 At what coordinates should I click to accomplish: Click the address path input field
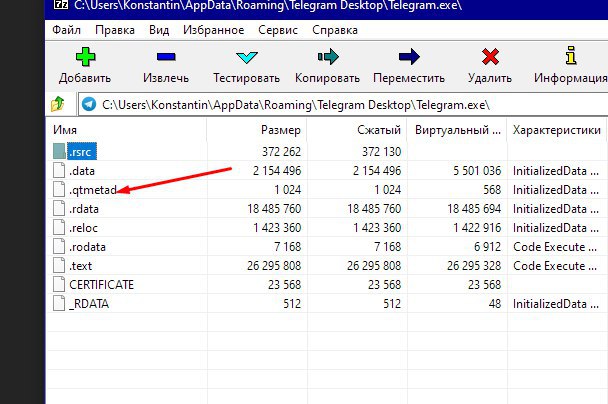(x=343, y=104)
